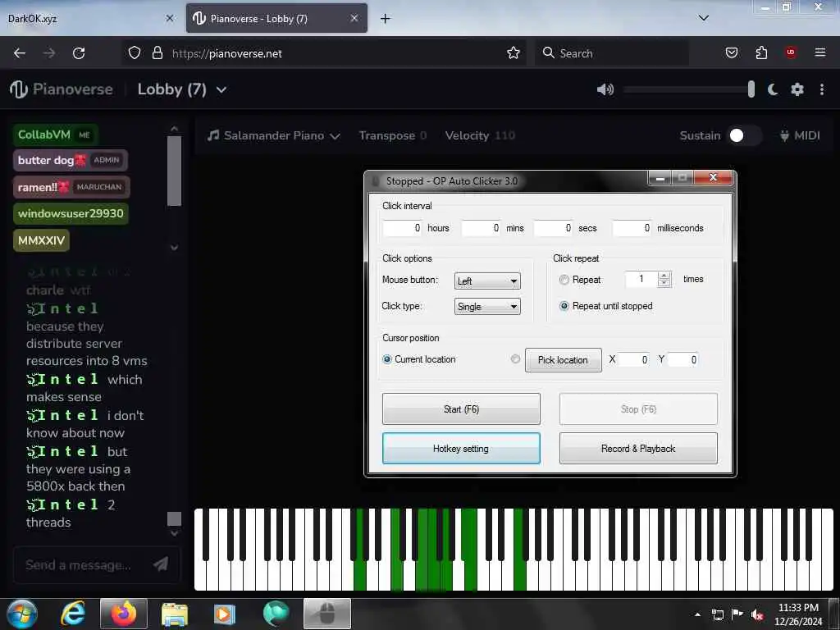Click the Pianoverse logo icon
The image size is (840, 630).
click(x=19, y=89)
